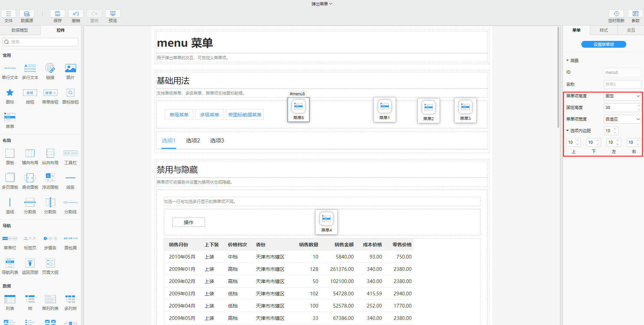Switch to the 样式 tab
Image resolution: width=644 pixels, height=325 pixels.
tap(603, 30)
